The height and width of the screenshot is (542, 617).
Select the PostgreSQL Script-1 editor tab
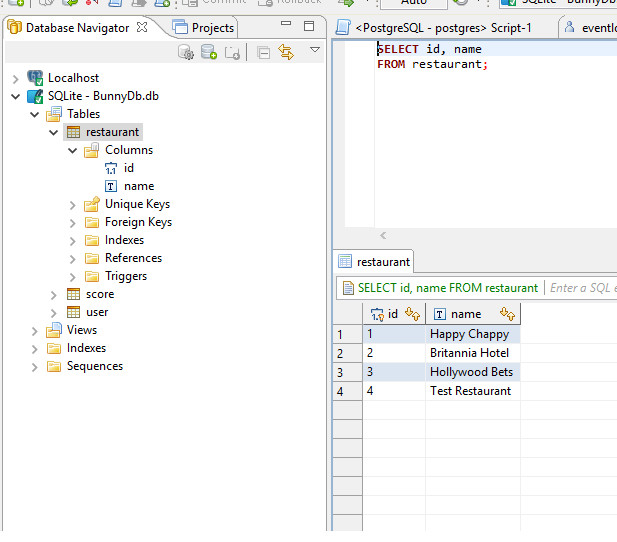click(x=443, y=28)
